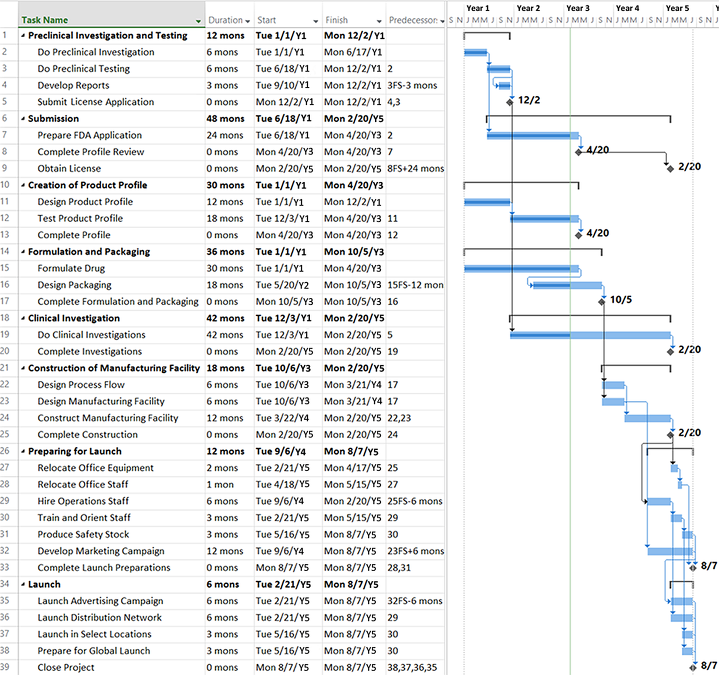This screenshot has width=719, height=675.
Task: Select the Close Project task name
Action: coord(68,667)
